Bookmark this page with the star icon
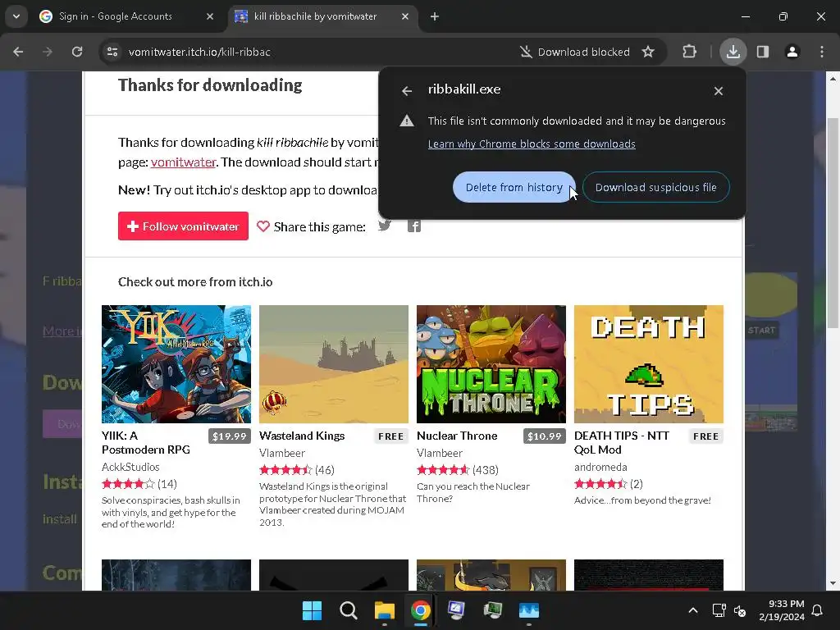 [648, 52]
